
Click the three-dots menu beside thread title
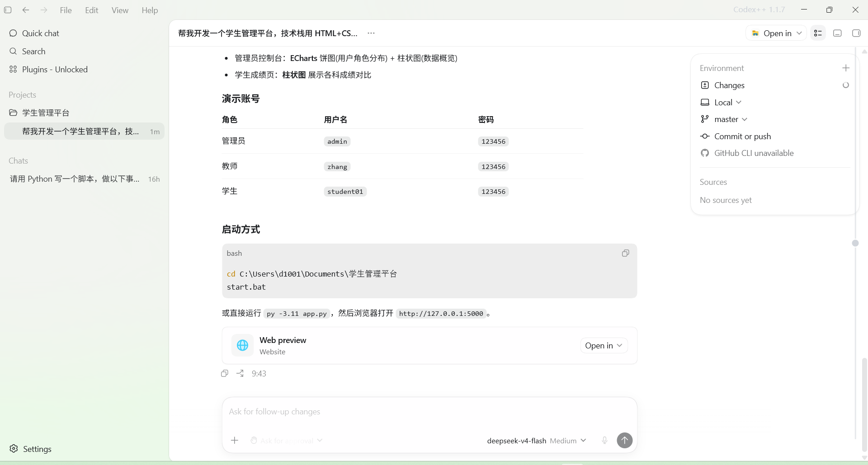[x=371, y=33]
